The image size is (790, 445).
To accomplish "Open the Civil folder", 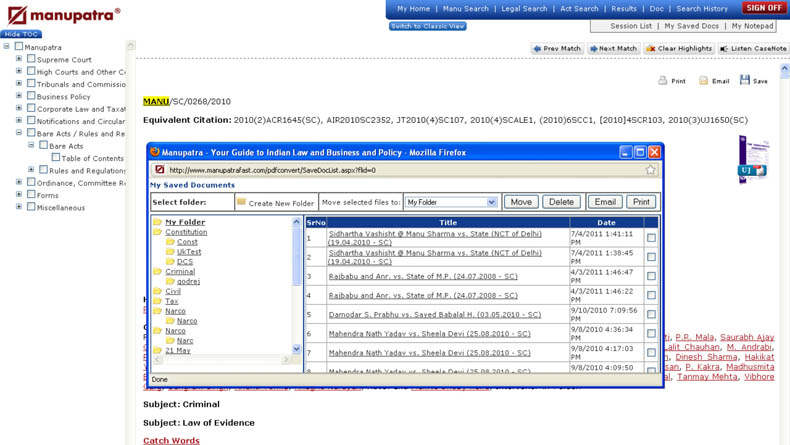I will point(173,291).
